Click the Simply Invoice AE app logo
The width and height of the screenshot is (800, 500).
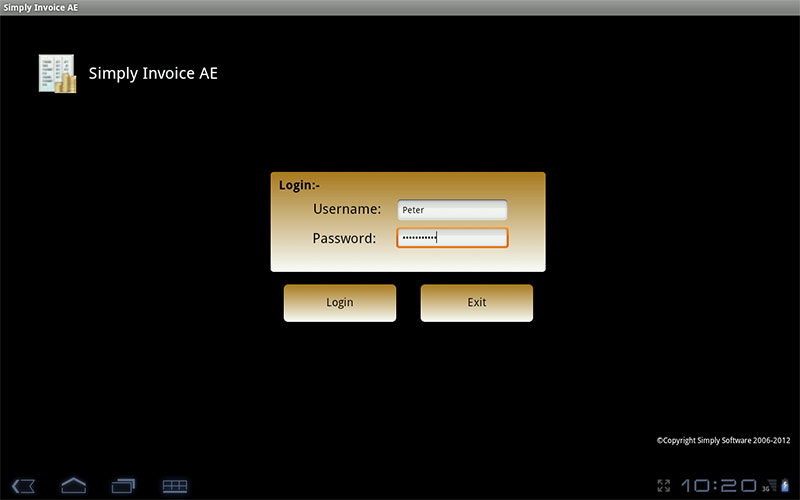click(57, 73)
